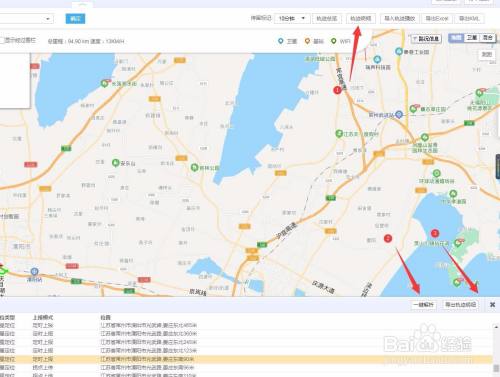The width and height of the screenshot is (500, 377).
Task: Click the green farm icon at the southeast lake's top
Action: point(453,194)
